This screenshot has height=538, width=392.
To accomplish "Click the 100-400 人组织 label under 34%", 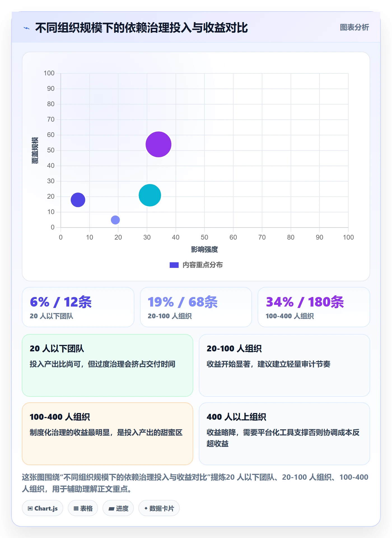I will coord(290,316).
